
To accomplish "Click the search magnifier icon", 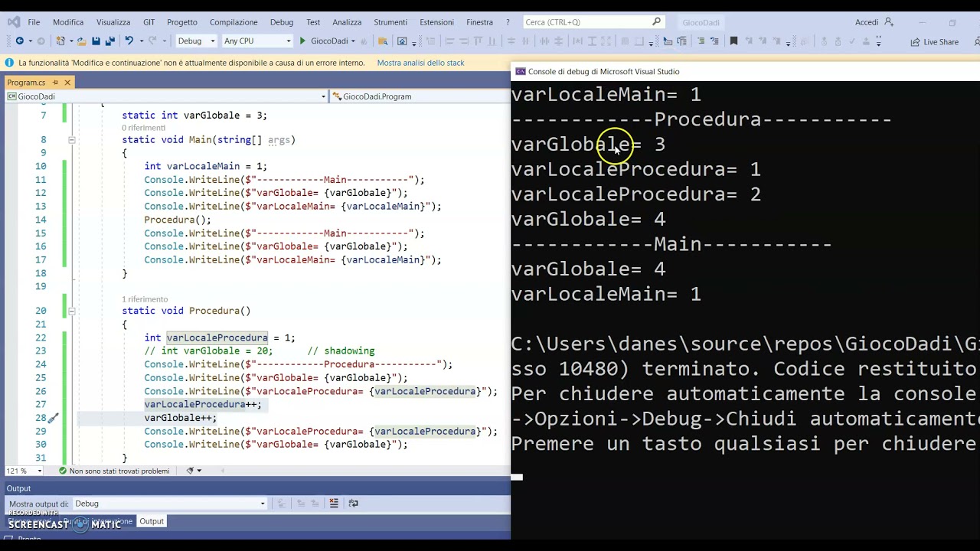I will coord(656,21).
